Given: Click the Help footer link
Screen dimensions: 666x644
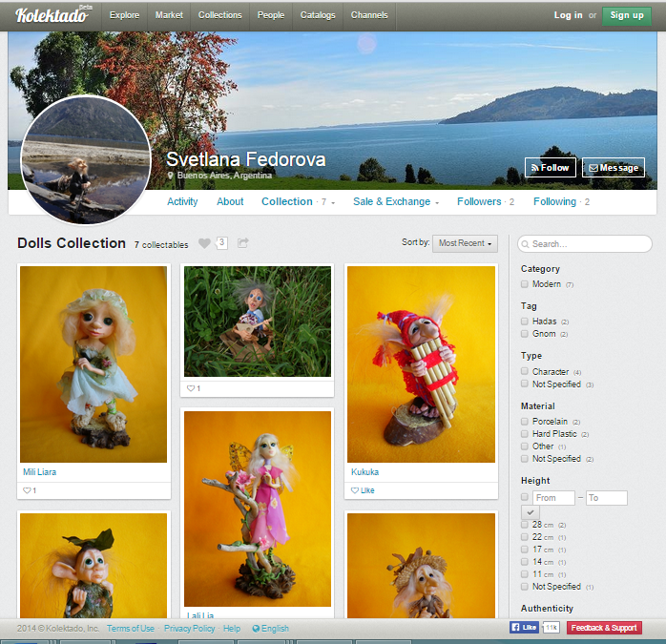Looking at the screenshot, I should 232,629.
